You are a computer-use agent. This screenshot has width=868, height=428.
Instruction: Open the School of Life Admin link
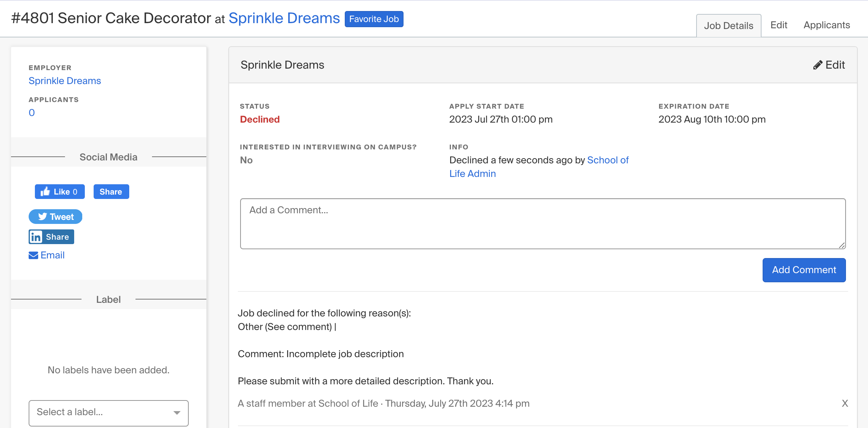539,167
